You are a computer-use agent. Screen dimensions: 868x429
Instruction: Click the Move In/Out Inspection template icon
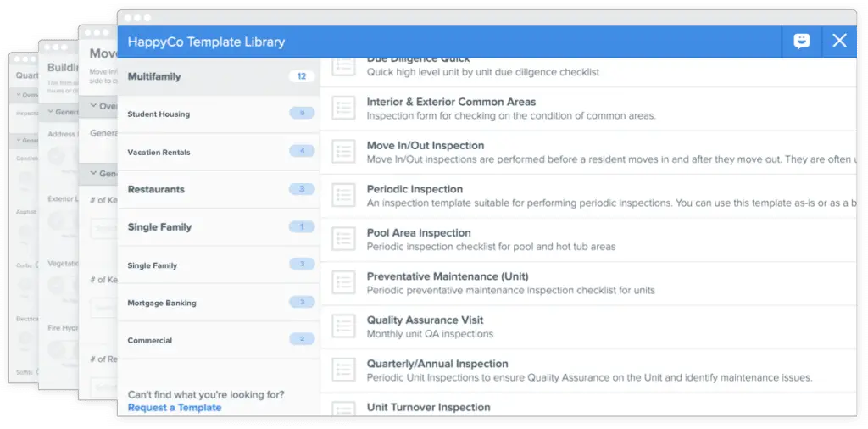tap(344, 152)
